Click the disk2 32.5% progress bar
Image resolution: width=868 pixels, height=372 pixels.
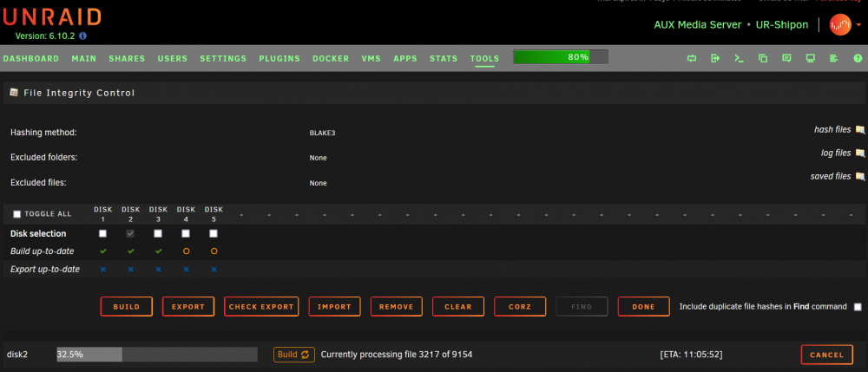point(157,355)
